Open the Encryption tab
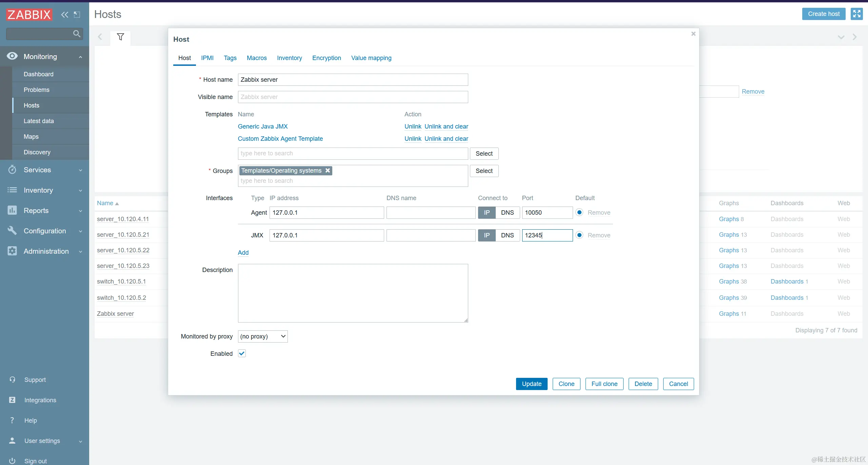This screenshot has width=868, height=465. pos(327,58)
